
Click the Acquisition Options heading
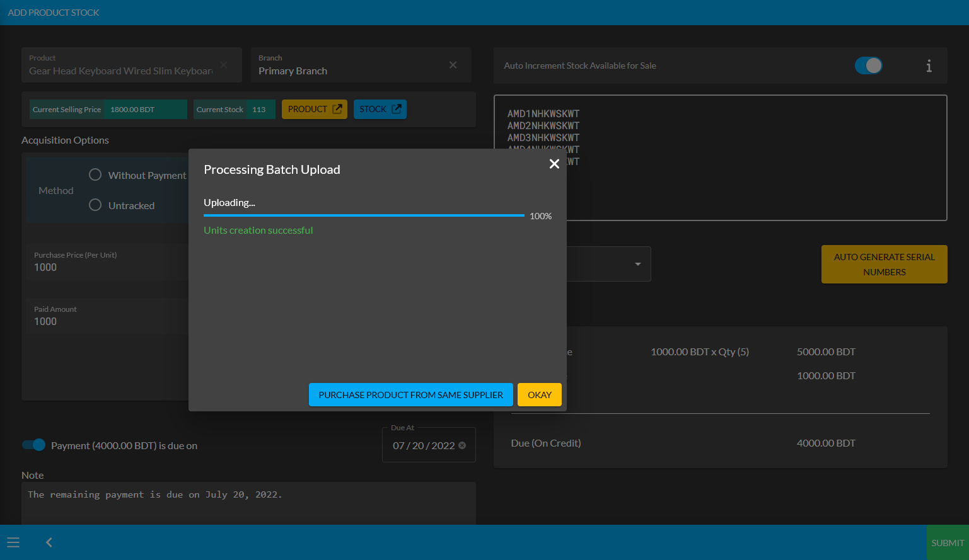(x=65, y=140)
